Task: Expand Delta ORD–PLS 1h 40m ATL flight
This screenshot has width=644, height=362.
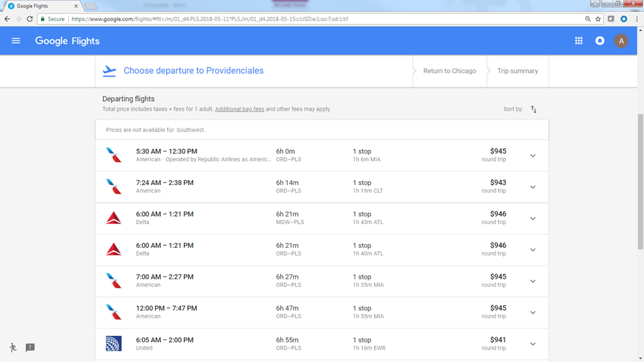Action: click(x=533, y=249)
